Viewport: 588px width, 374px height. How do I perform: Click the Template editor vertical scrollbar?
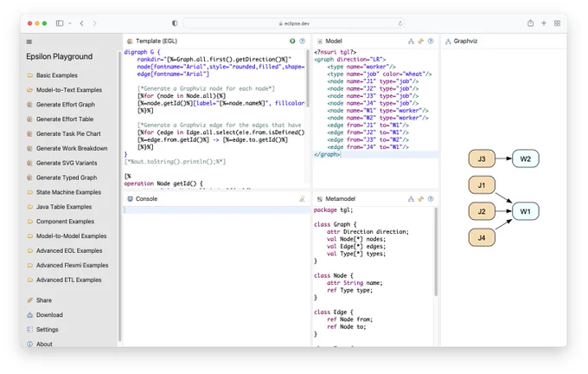(x=308, y=79)
